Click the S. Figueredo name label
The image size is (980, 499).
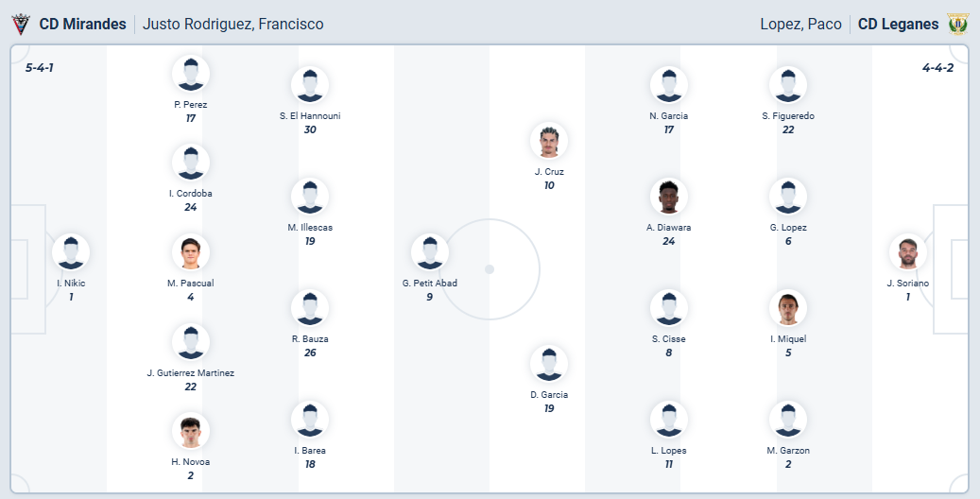(x=787, y=116)
